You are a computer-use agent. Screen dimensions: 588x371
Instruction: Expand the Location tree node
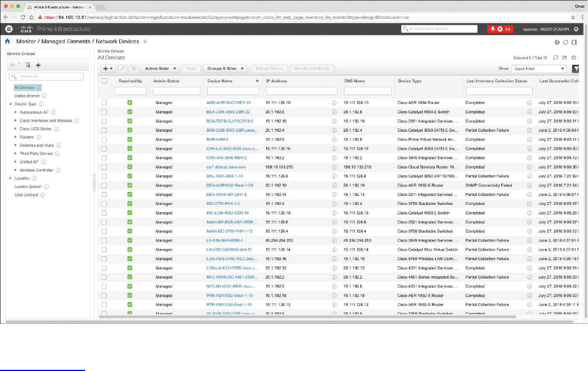[11, 178]
